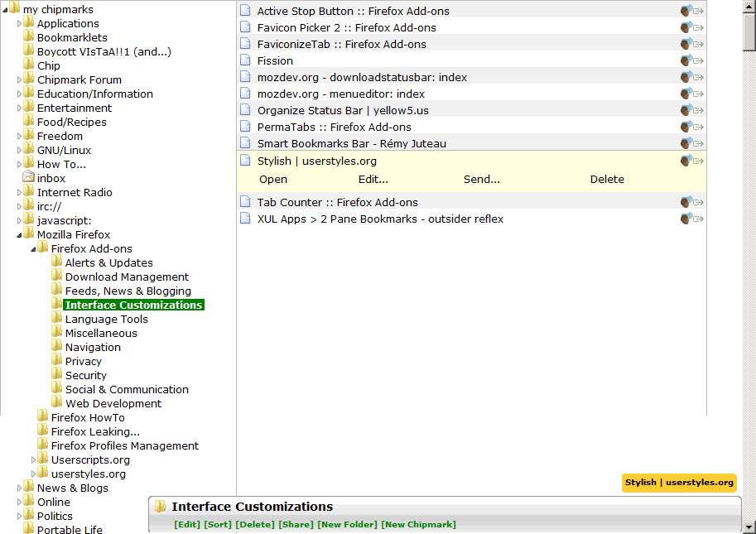
Task: Click the vertical scrollbar thumb
Action: pyautogui.click(x=749, y=31)
